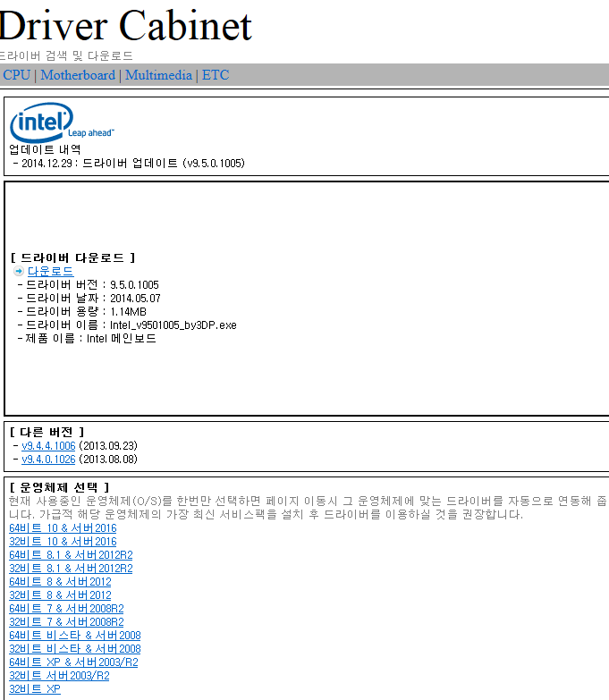The width and height of the screenshot is (609, 700).
Task: Click the [ 다른 버전 ] heading
Action: click(47, 432)
